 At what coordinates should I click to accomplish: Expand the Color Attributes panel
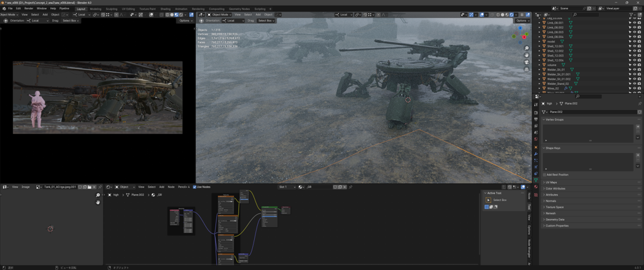(554, 188)
